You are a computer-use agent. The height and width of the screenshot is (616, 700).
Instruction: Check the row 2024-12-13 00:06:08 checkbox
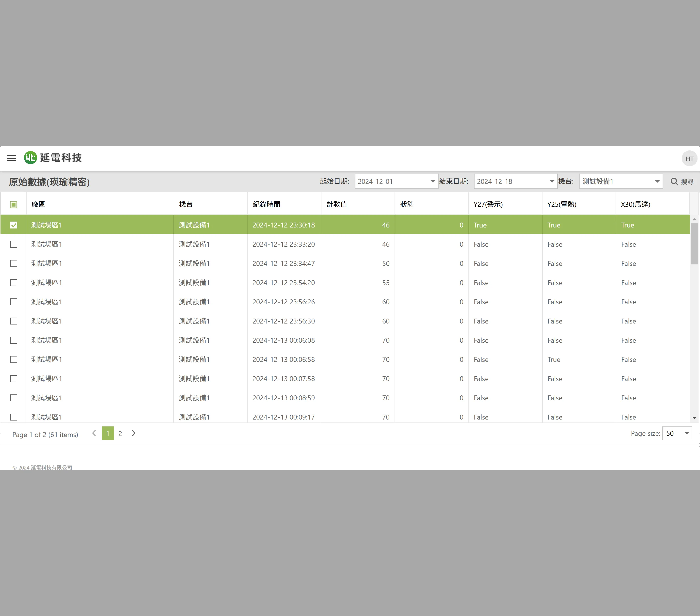click(14, 340)
